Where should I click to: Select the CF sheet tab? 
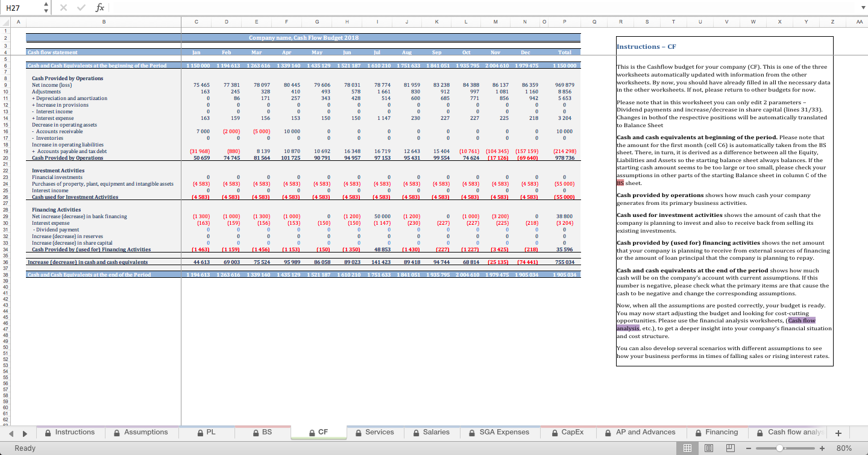point(318,432)
